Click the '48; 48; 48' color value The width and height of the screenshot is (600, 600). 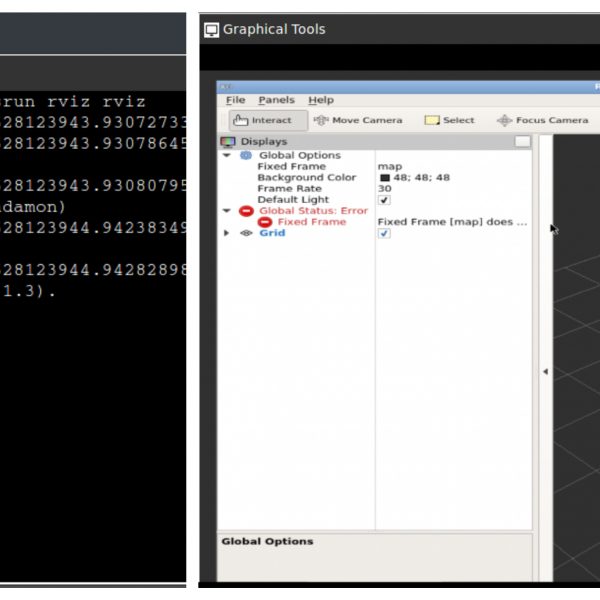click(421, 178)
